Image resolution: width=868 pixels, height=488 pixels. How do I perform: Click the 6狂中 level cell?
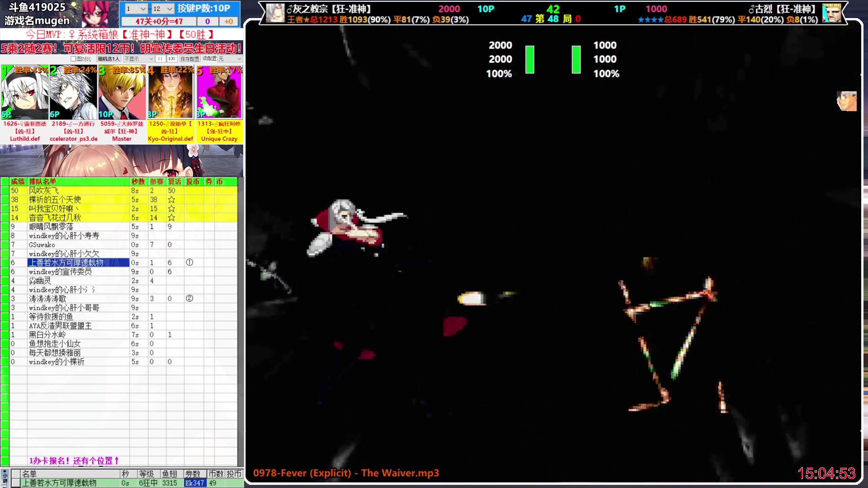pyautogui.click(x=148, y=483)
